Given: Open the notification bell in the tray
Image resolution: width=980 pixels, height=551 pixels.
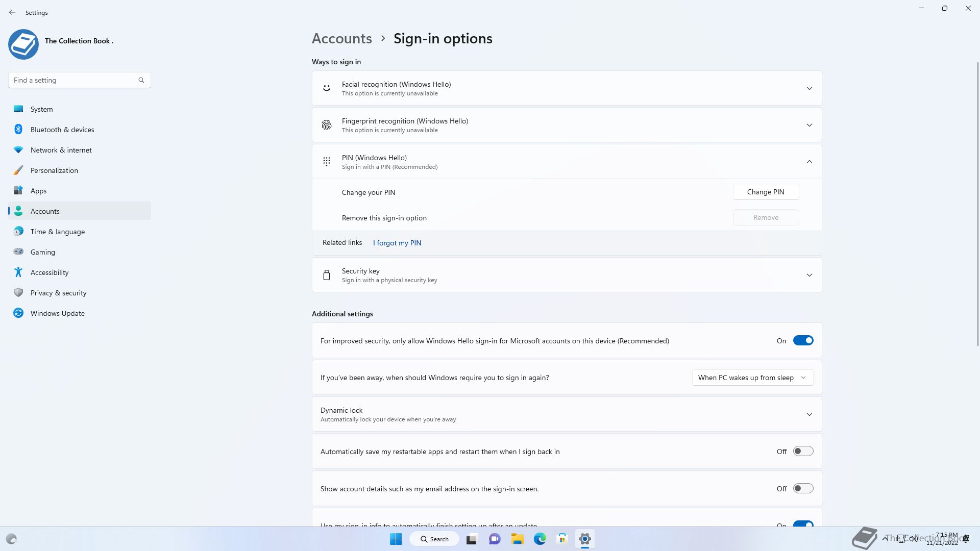Looking at the screenshot, I should point(966,539).
